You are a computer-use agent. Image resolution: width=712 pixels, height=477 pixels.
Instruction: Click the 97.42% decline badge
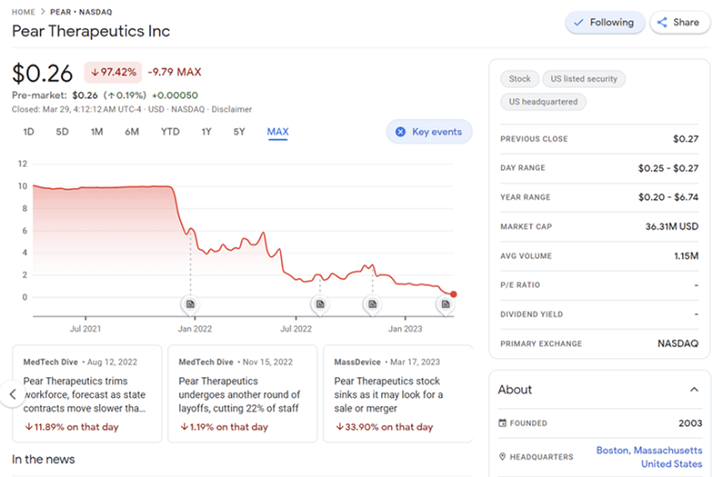114,72
